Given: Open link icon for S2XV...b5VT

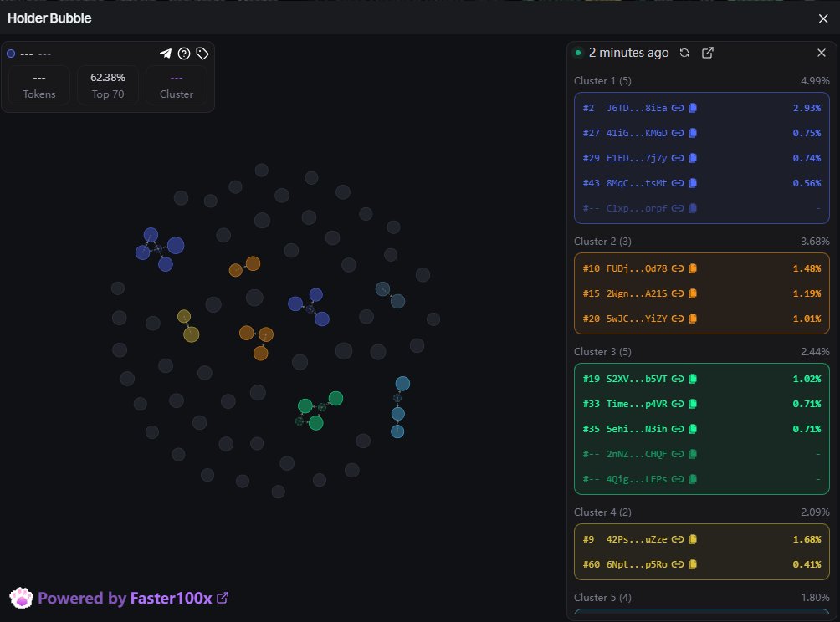Looking at the screenshot, I should [678, 379].
